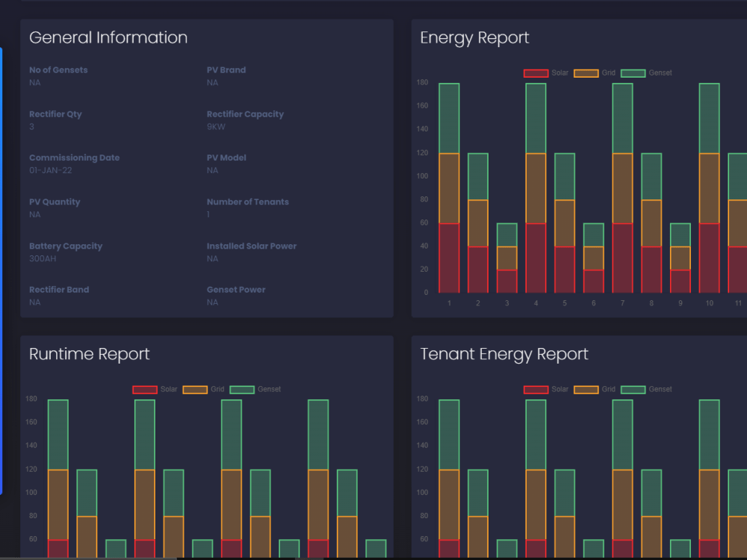747x560 pixels.
Task: Toggle the Solar legend in Runtime Report
Action: tap(143, 389)
